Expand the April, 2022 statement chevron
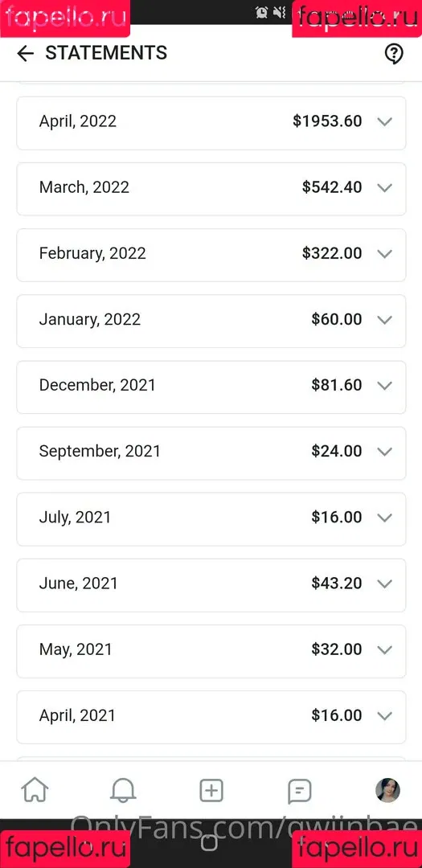The width and height of the screenshot is (422, 868). [384, 122]
